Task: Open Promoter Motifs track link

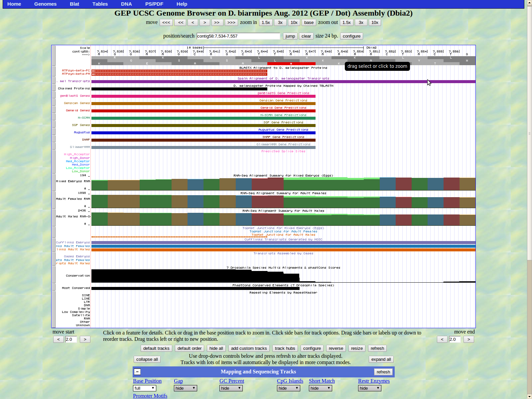Action: click(x=150, y=396)
